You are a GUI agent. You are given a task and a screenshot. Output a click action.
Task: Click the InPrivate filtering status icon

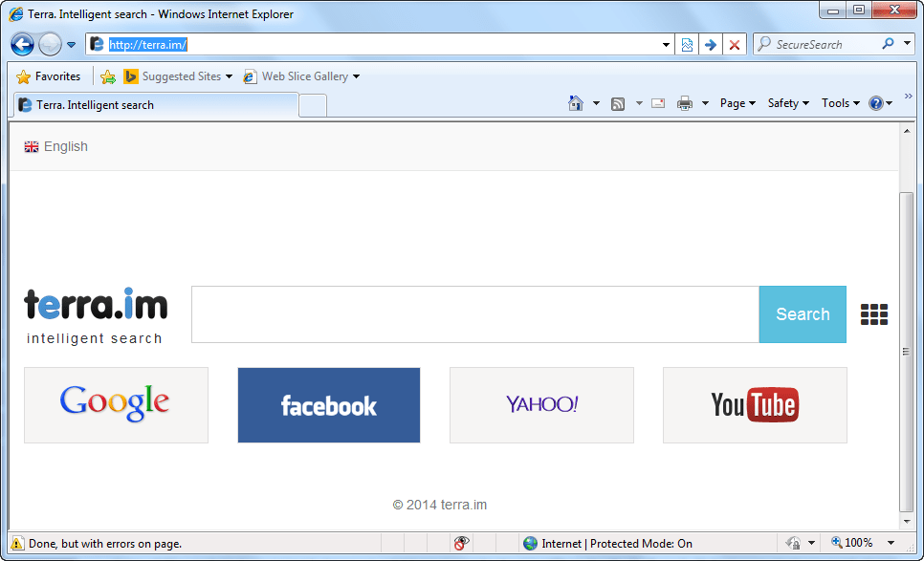pos(794,543)
